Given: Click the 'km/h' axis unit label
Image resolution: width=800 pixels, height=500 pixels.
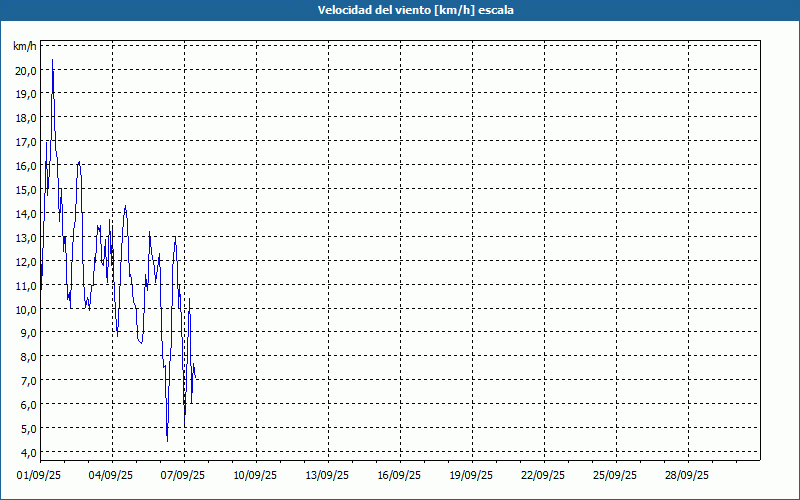Looking at the screenshot, I should tap(25, 46).
